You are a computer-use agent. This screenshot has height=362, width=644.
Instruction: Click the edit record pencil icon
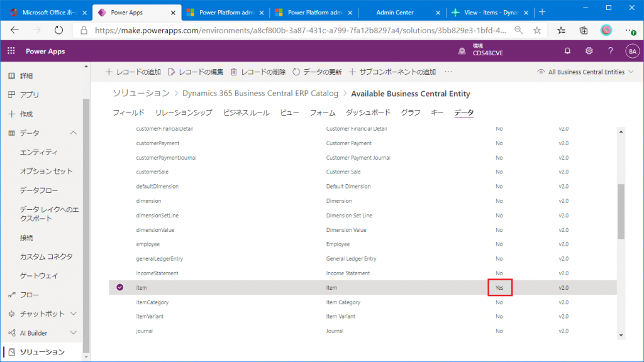coord(171,72)
